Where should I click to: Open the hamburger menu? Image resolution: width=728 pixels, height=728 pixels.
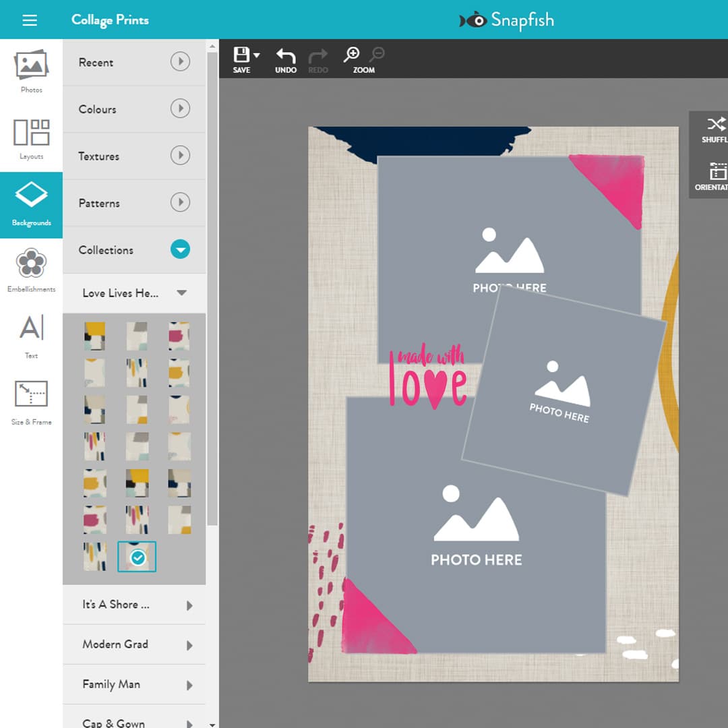(29, 20)
